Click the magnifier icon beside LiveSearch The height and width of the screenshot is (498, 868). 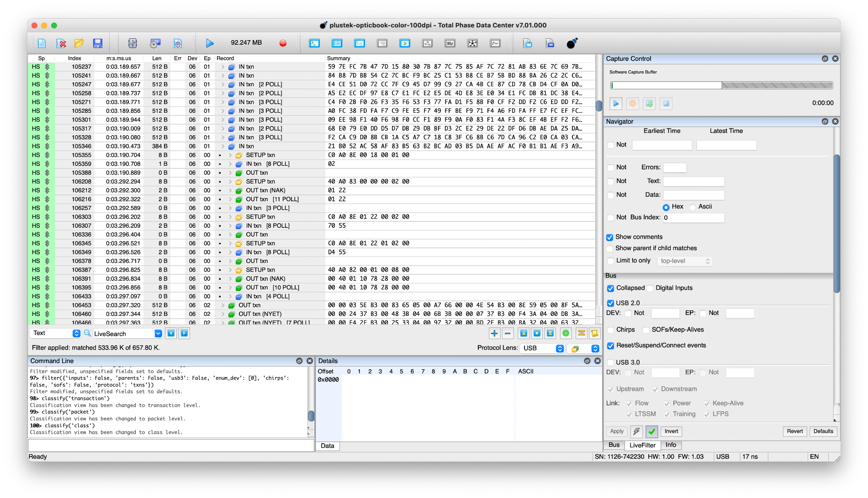tap(87, 333)
